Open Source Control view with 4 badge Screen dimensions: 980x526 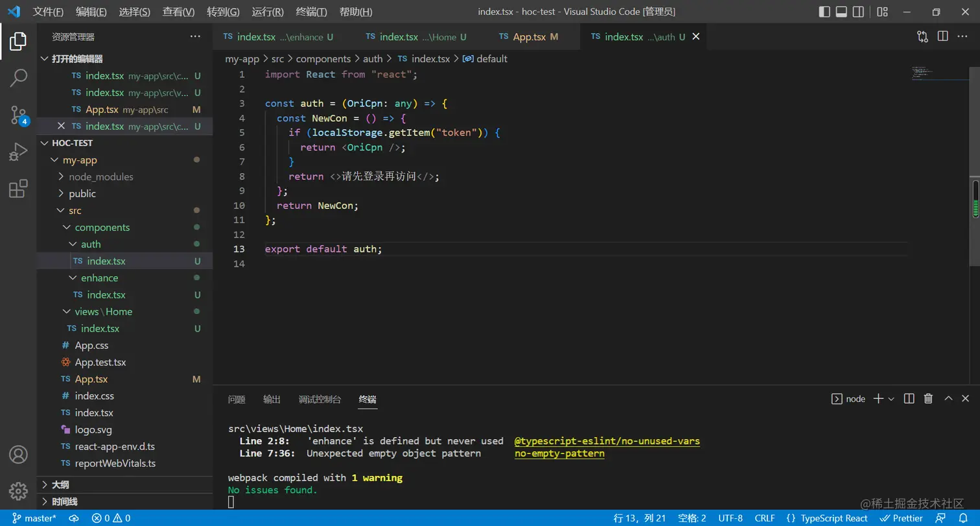pos(18,115)
